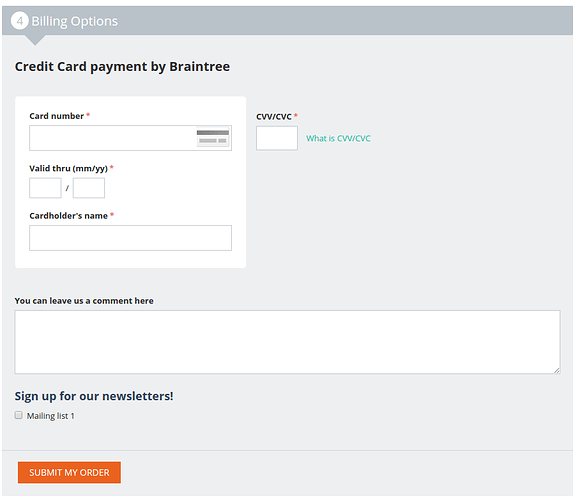Click the CVV/CVC field label
Image resolution: width=575 pixels, height=500 pixels.
tap(274, 117)
